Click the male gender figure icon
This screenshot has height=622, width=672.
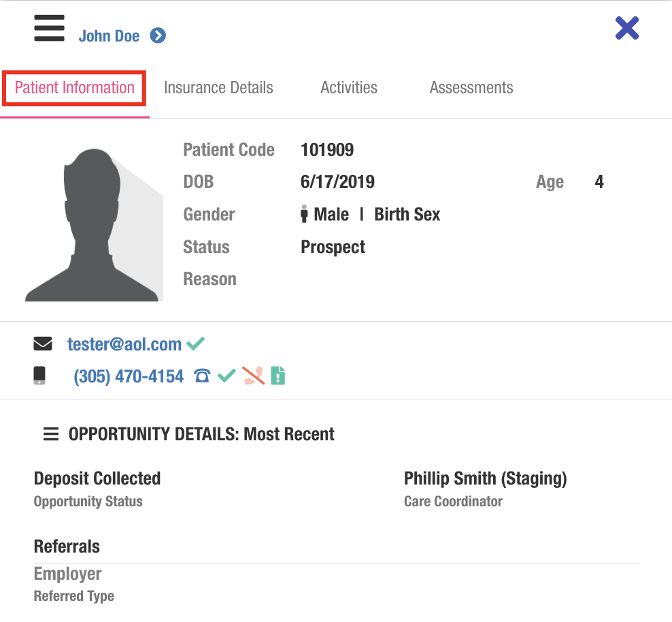click(304, 214)
